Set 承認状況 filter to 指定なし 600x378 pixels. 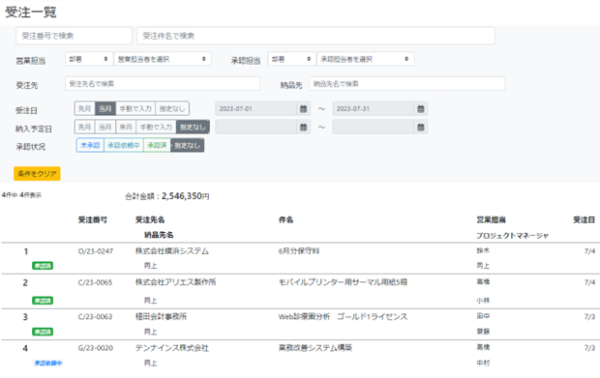click(x=187, y=145)
